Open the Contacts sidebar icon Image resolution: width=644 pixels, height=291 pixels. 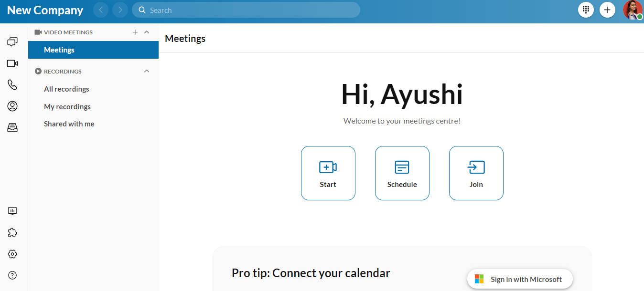click(x=12, y=106)
